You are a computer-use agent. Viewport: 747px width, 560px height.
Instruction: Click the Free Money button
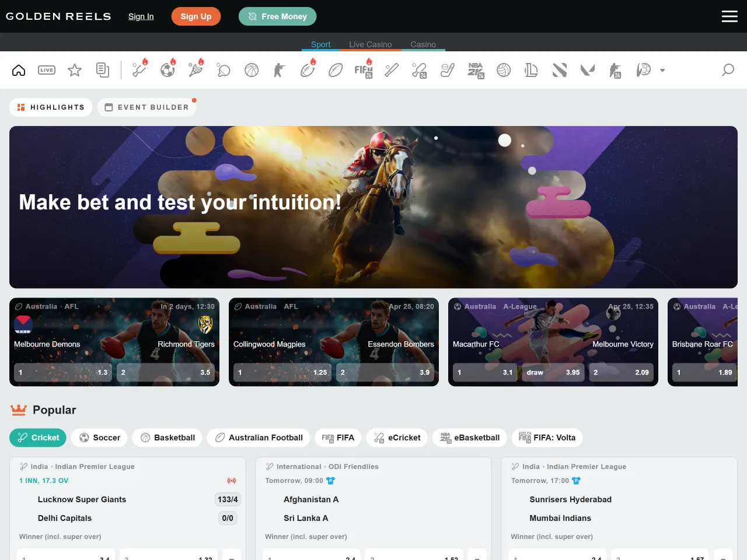(277, 16)
